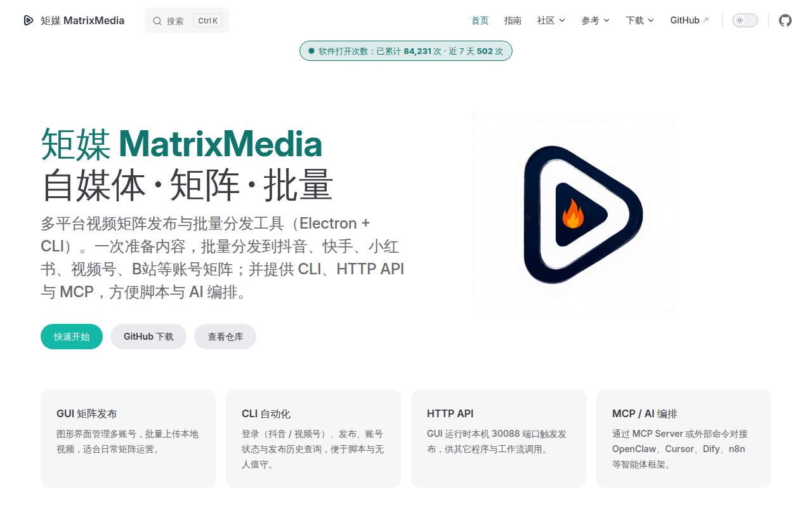Click the HTTP API card title

tap(450, 413)
